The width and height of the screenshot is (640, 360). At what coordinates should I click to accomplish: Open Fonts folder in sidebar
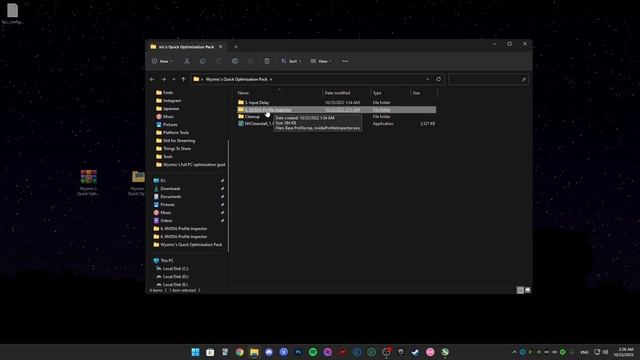164,93
